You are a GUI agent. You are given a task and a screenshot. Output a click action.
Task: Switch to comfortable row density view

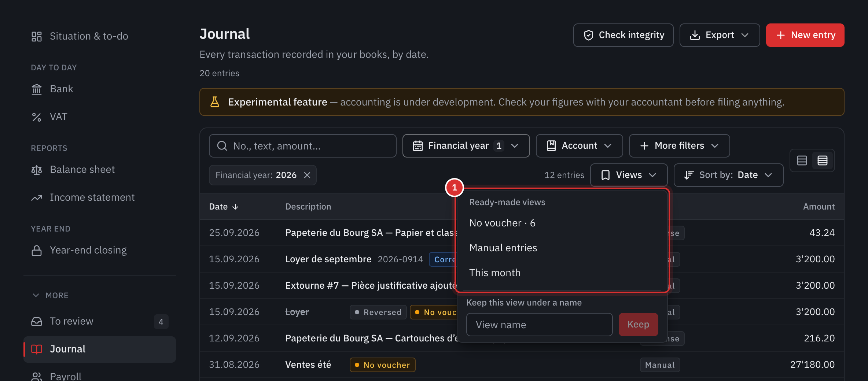point(802,160)
